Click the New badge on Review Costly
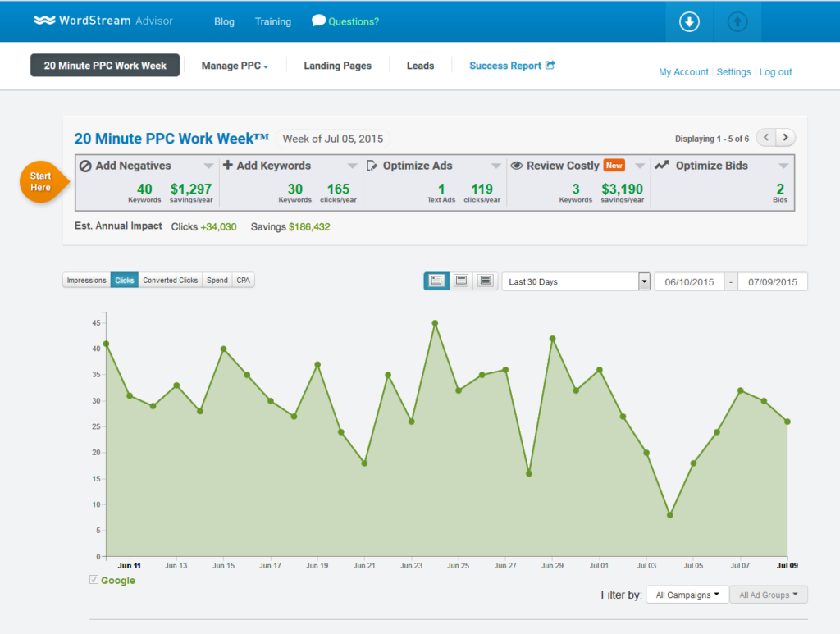Image resolution: width=840 pixels, height=634 pixels. [x=614, y=166]
